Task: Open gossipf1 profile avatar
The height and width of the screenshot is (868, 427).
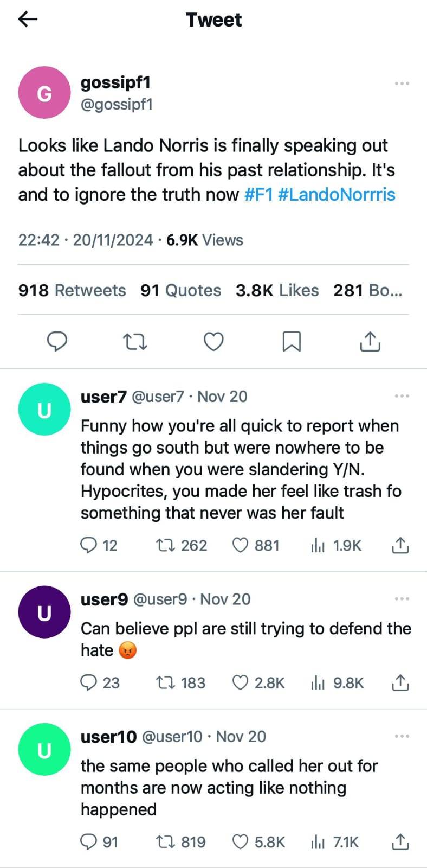Action: point(44,93)
